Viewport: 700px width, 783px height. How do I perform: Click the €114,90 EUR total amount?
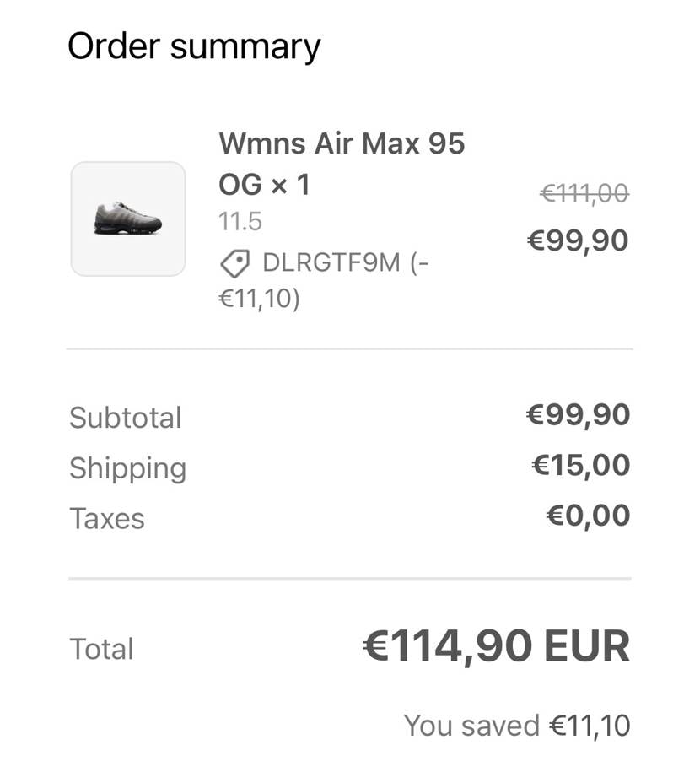[496, 647]
